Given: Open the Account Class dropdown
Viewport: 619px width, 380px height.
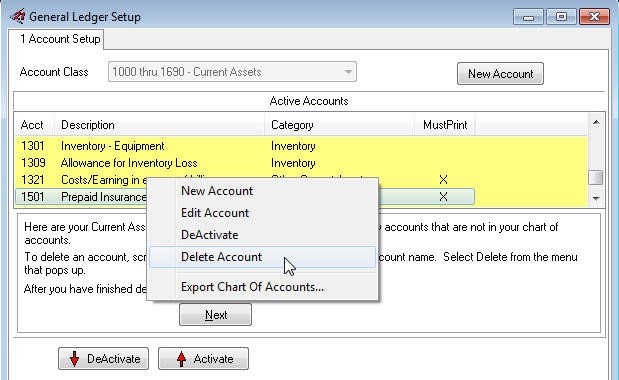Looking at the screenshot, I should pyautogui.click(x=232, y=72).
